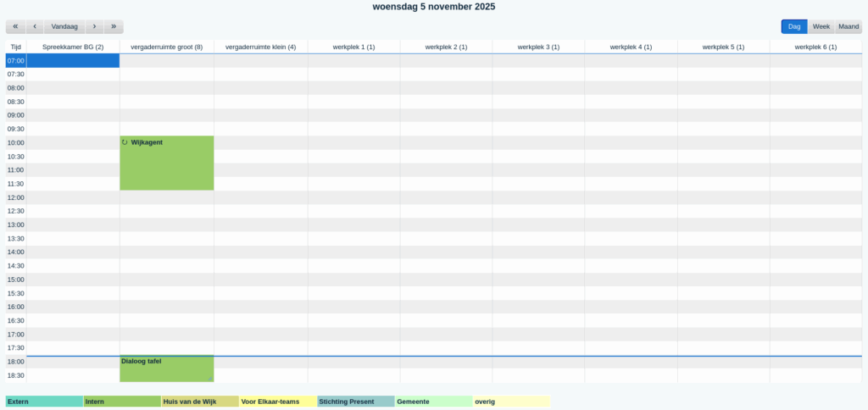868x410 pixels.
Task: Jump back with the double-left arrow button
Action: [15, 26]
